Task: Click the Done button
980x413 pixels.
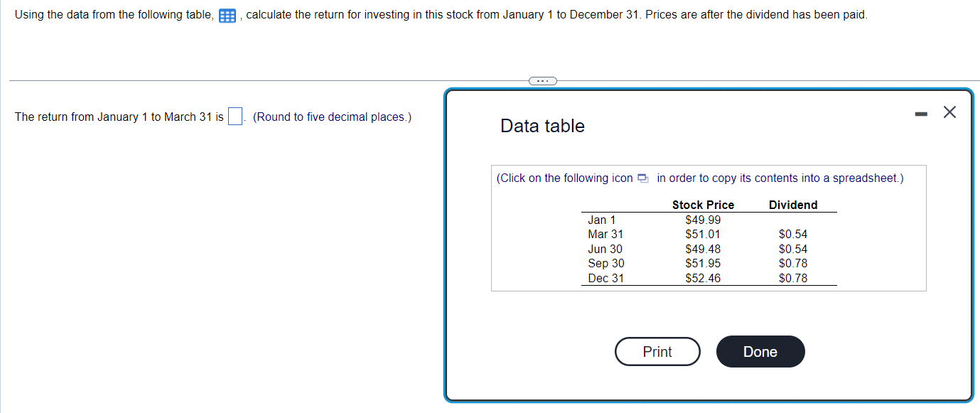Action: pyautogui.click(x=760, y=351)
